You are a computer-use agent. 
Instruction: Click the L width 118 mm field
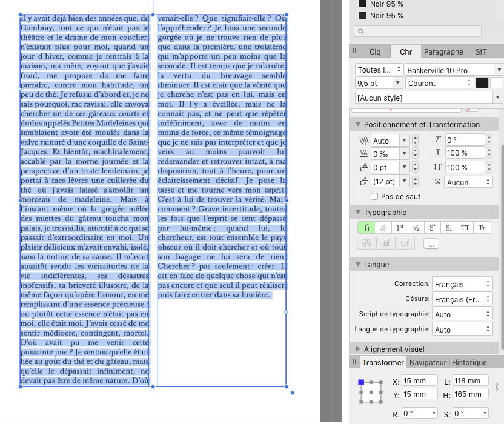tap(471, 380)
